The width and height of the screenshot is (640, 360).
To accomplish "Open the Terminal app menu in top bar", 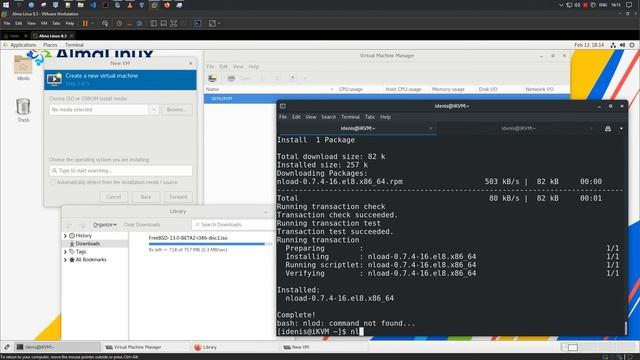I will 74,45.
